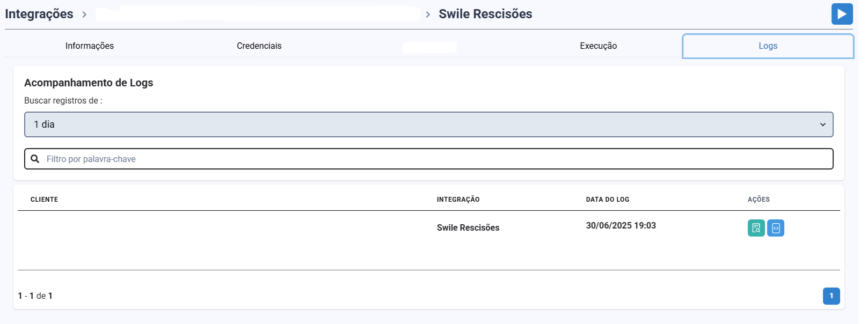The height and width of the screenshot is (324, 868).
Task: Click the Swile Rescisões breadcrumb title
Action: click(x=485, y=14)
